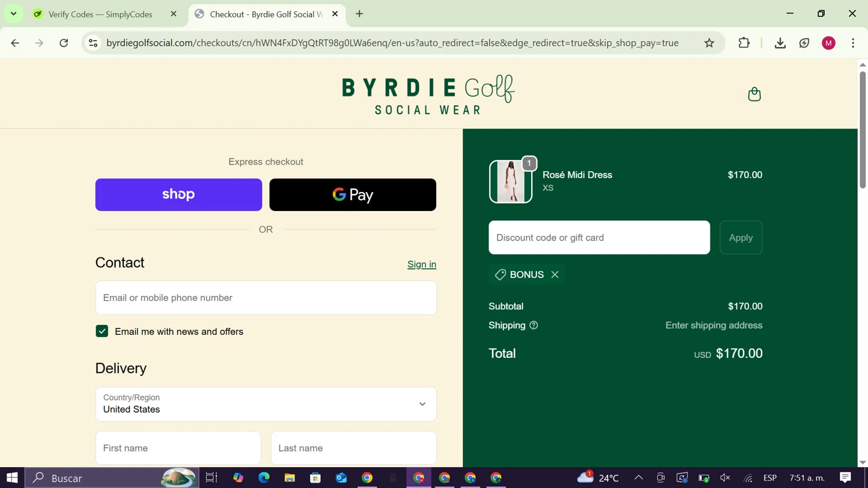
Task: Open the Wi-Fi network tray icon
Action: [x=748, y=478]
